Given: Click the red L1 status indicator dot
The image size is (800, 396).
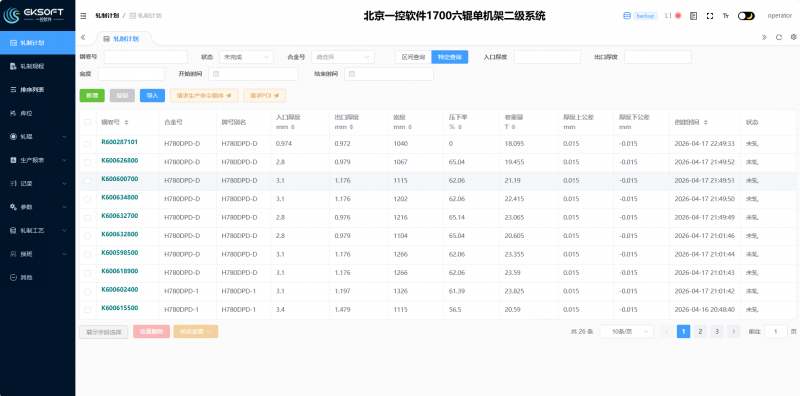Looking at the screenshot, I should [x=678, y=16].
